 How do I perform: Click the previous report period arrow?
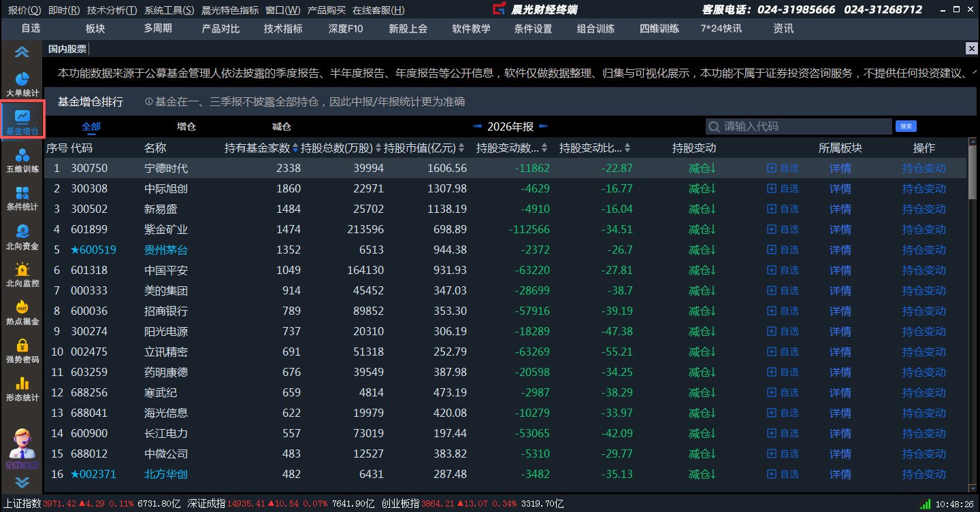[477, 126]
